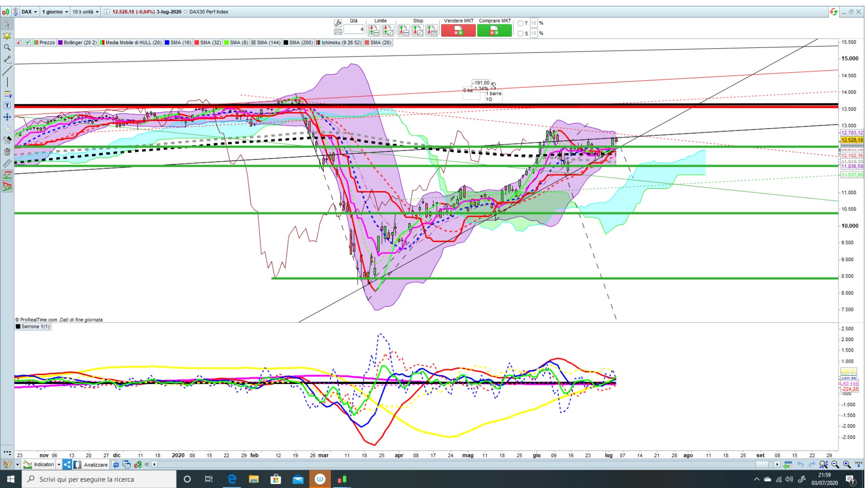The image size is (868, 488).
Task: Click the blue share icon in bottom toolbar
Action: pyautogui.click(x=67, y=465)
